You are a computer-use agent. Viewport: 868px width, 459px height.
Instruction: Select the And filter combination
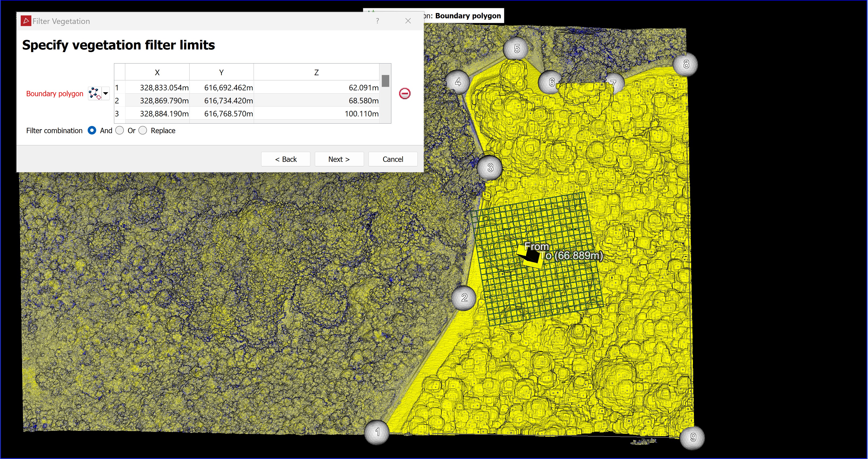92,130
